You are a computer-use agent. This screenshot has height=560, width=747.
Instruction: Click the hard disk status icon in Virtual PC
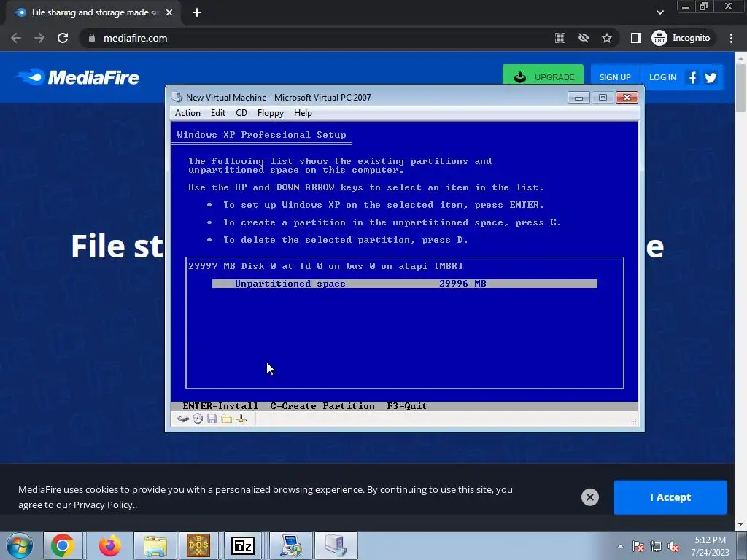tap(183, 419)
